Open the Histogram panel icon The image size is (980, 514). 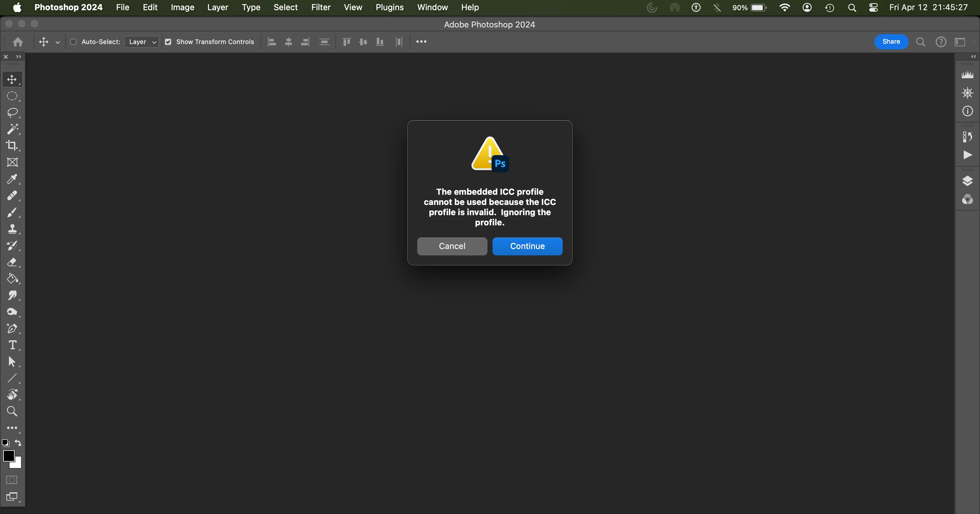[x=967, y=75]
